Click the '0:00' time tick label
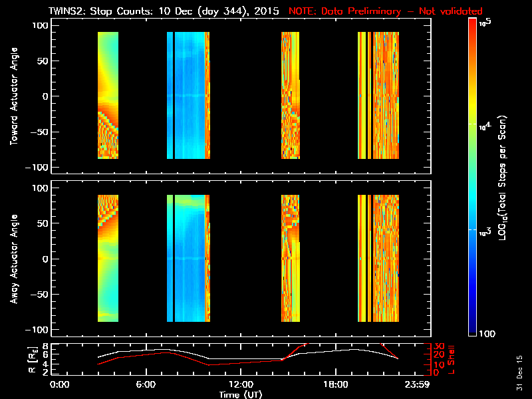532x399 pixels. tap(60, 384)
